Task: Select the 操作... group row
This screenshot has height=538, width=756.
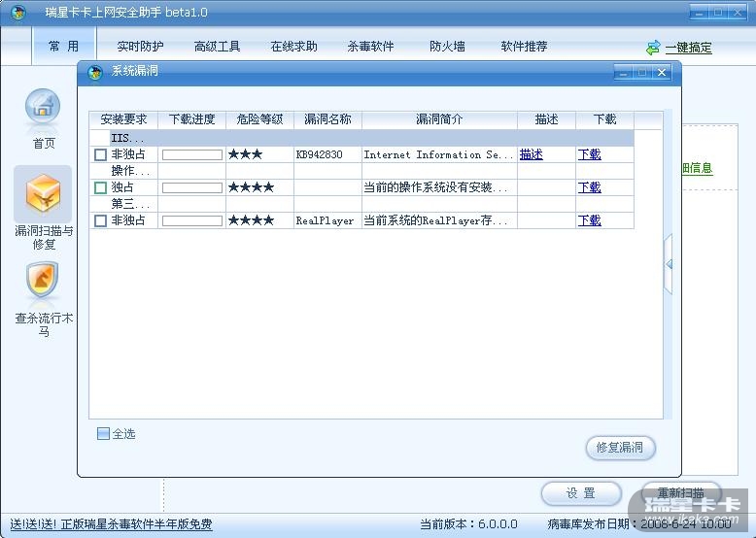Action: click(361, 171)
